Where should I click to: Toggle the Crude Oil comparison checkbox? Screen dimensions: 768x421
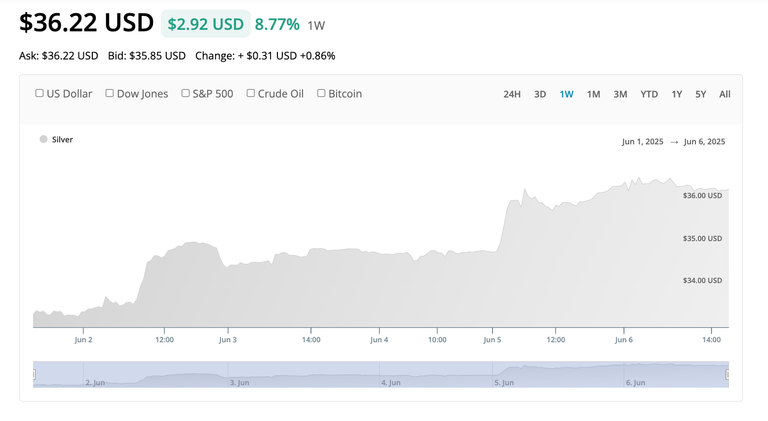click(250, 93)
